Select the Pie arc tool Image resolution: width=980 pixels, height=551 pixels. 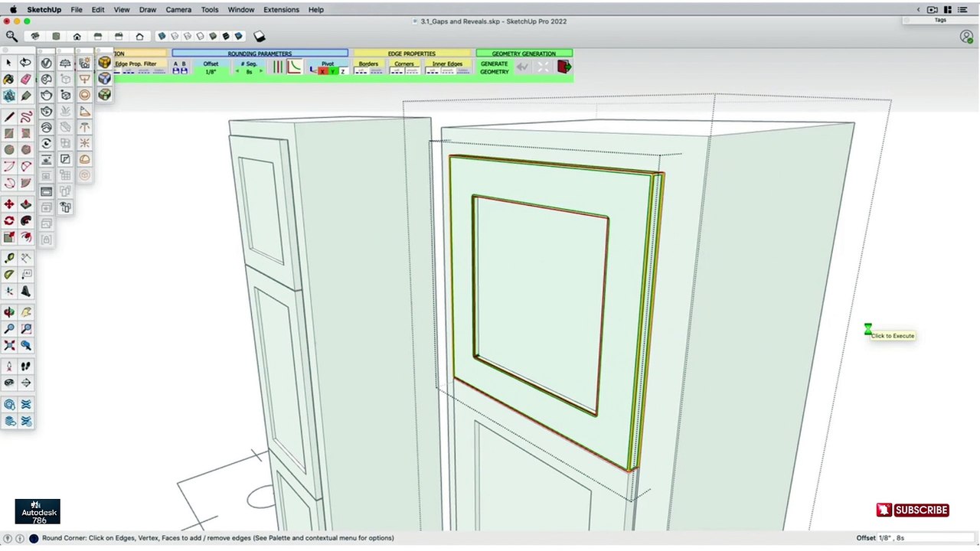25,183
